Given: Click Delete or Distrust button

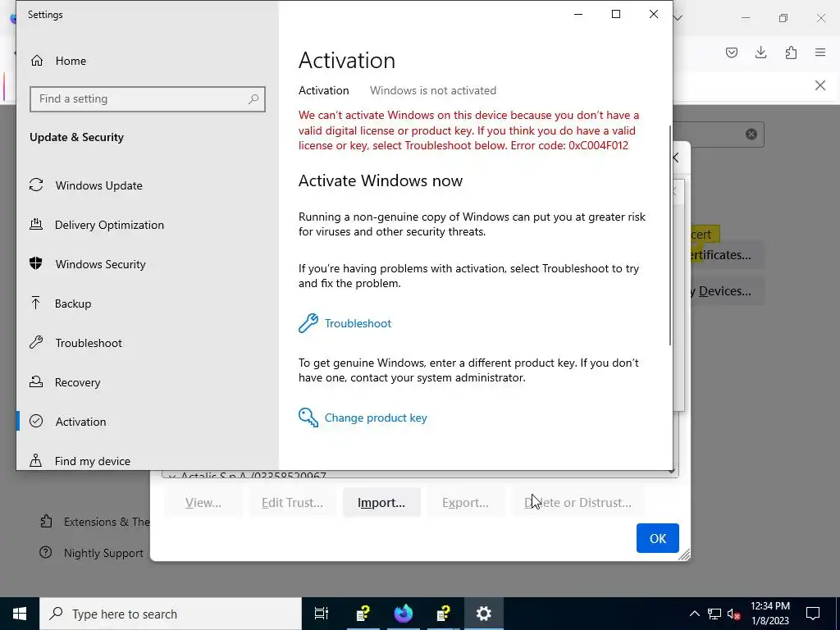Looking at the screenshot, I should 577,503.
